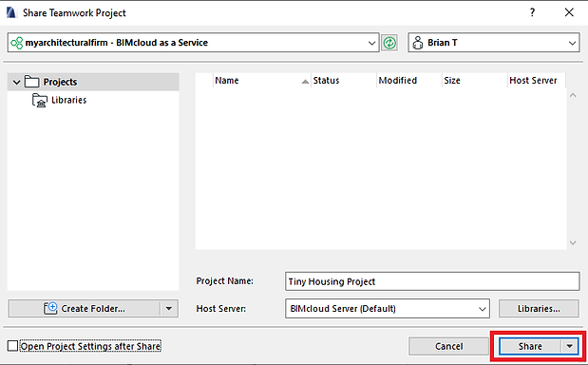Select the Libraries folder icon
The image size is (588, 365).
[x=40, y=100]
